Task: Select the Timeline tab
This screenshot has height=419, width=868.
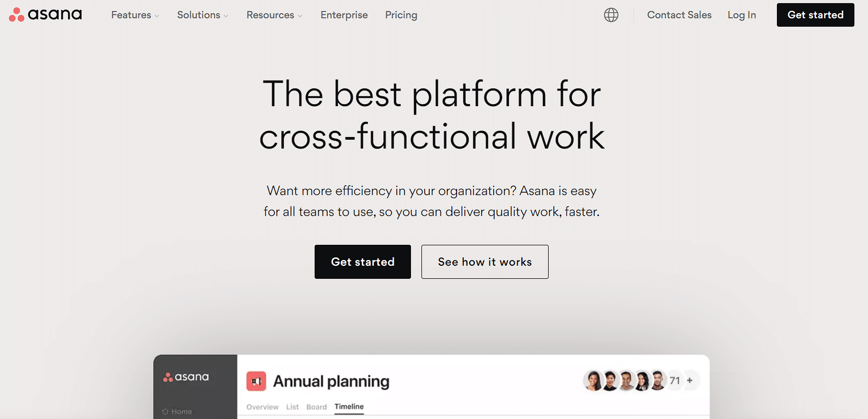Action: [x=349, y=406]
